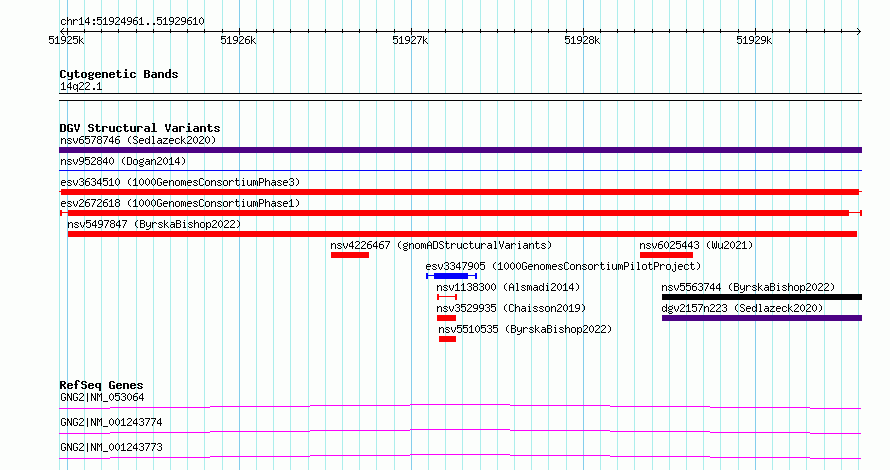Click the red esv2672618 variant bar
This screenshot has width=890, height=470.
460,213
